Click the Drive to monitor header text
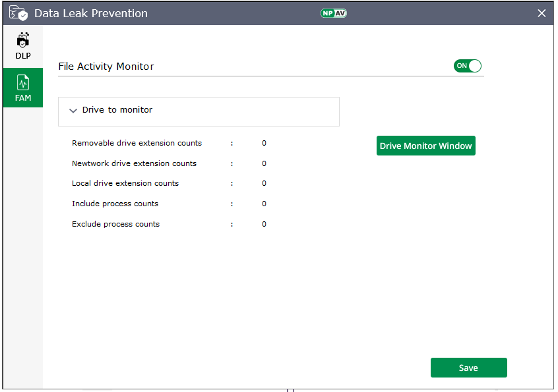The image size is (558, 392). pyautogui.click(x=117, y=110)
